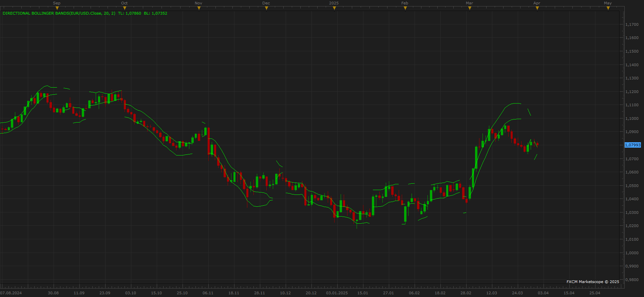
Task: Click the 1,1700 price axis label
Action: point(632,24)
